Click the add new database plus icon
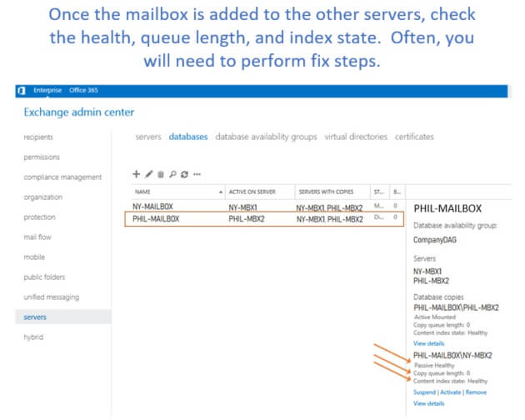The width and height of the screenshot is (525, 420). pyautogui.click(x=137, y=174)
